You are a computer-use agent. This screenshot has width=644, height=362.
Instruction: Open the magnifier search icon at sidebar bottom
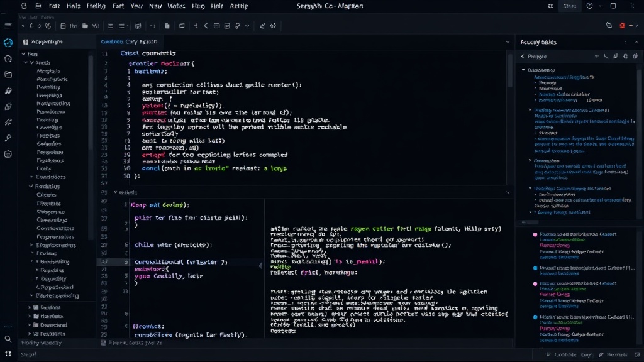(8, 339)
